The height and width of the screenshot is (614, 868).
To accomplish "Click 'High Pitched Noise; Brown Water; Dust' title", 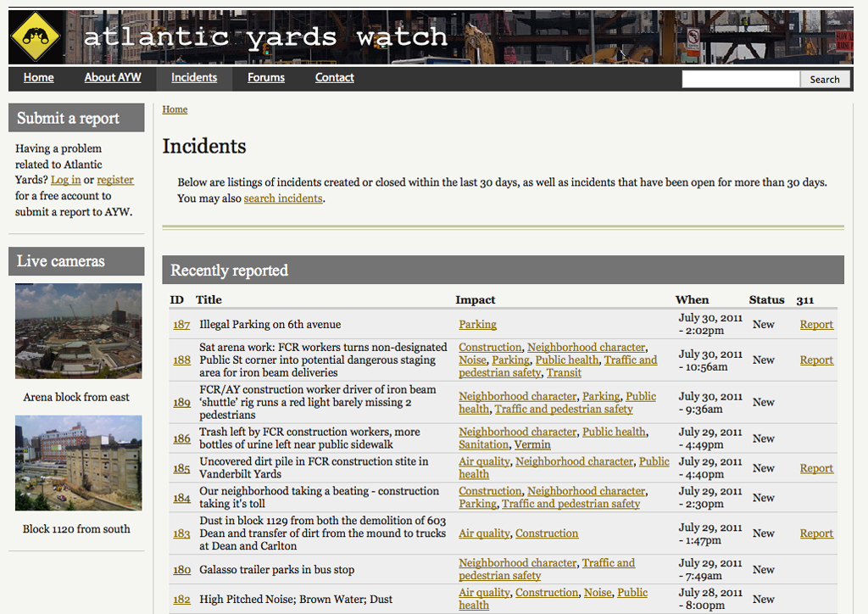I will 296,599.
